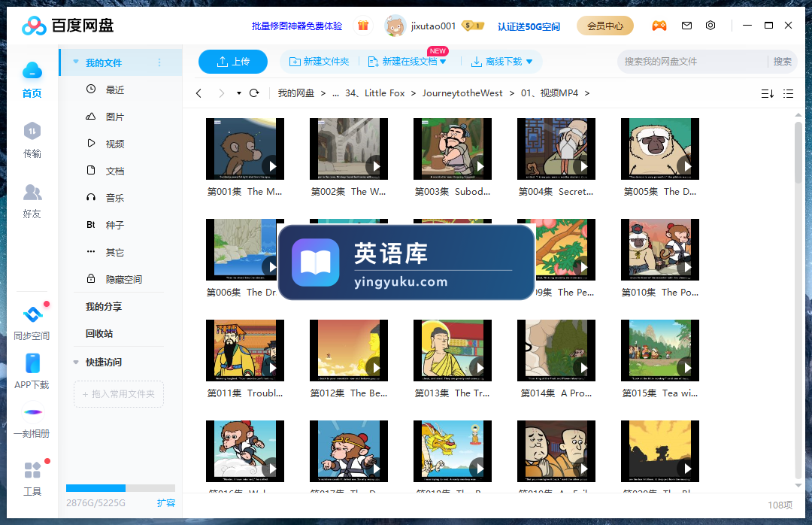
Task: Open 会员中心 member center
Action: tap(604, 26)
